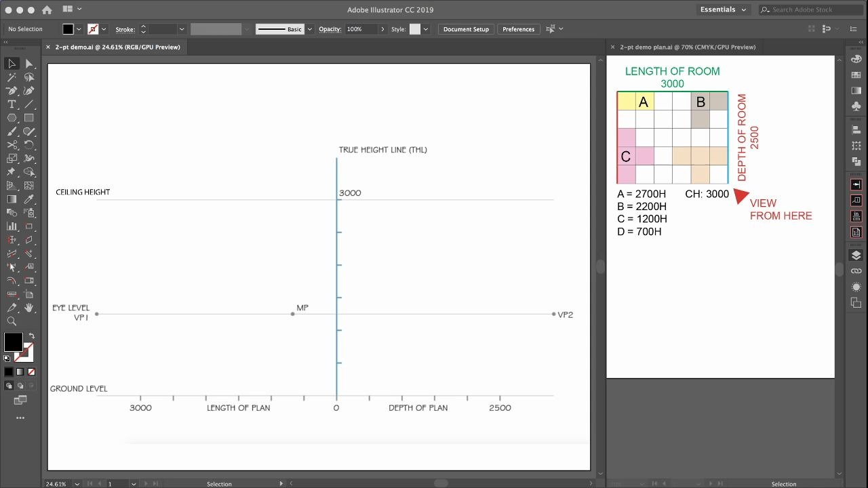Select the Polygon shape tool
The image size is (868, 488).
click(12, 118)
